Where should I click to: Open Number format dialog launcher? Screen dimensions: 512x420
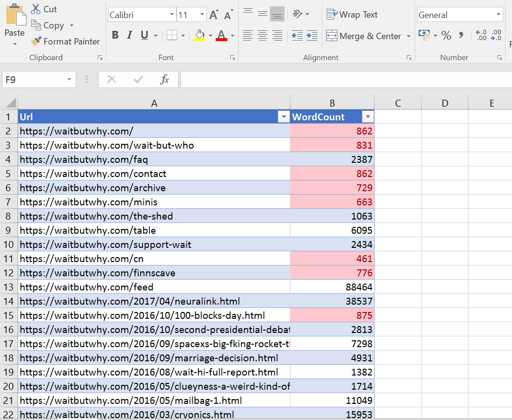(x=499, y=58)
